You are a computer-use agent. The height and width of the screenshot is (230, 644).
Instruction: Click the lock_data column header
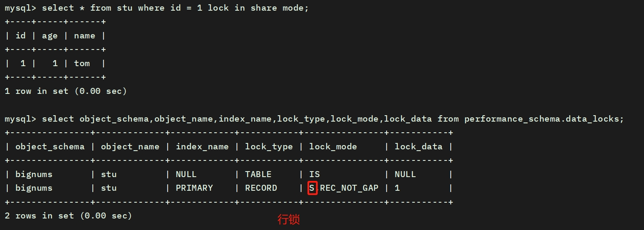(418, 147)
